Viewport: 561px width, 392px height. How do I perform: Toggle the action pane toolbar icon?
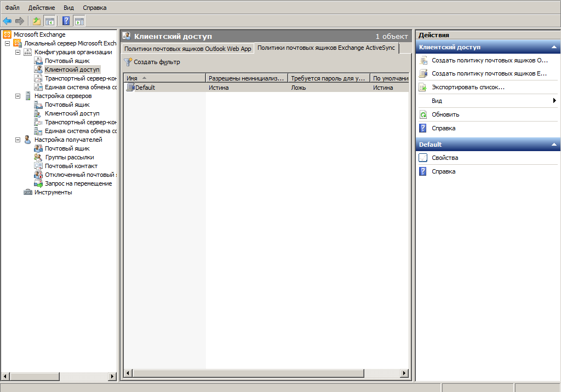point(79,21)
